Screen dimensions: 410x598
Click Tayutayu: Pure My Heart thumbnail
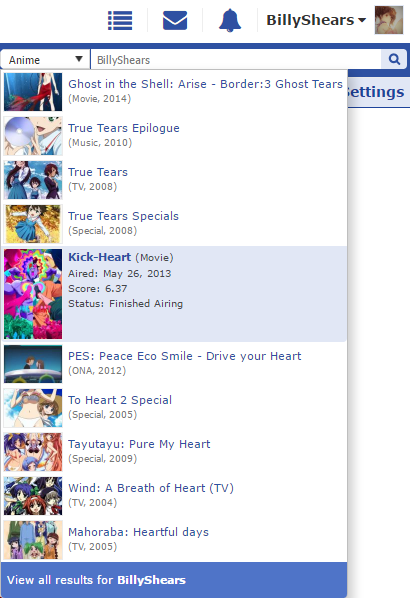tap(33, 452)
